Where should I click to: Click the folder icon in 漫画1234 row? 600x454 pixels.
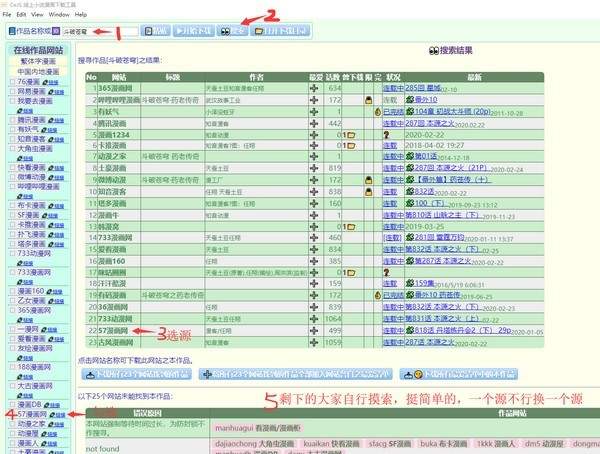point(351,134)
